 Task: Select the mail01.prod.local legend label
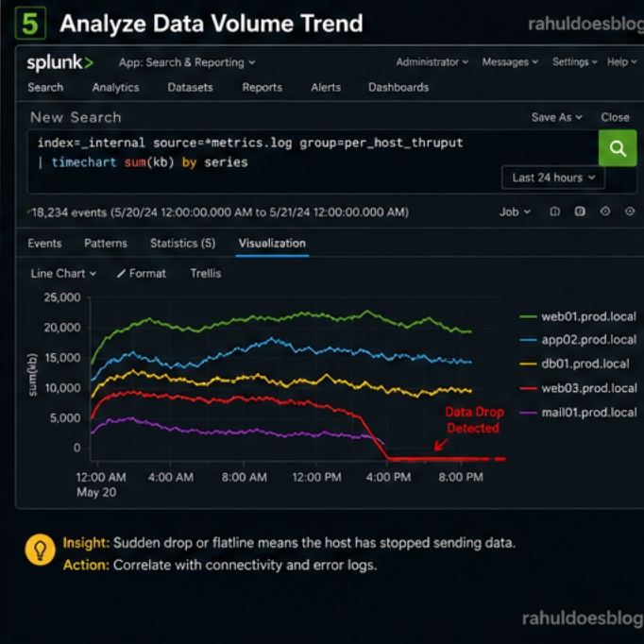tap(589, 413)
